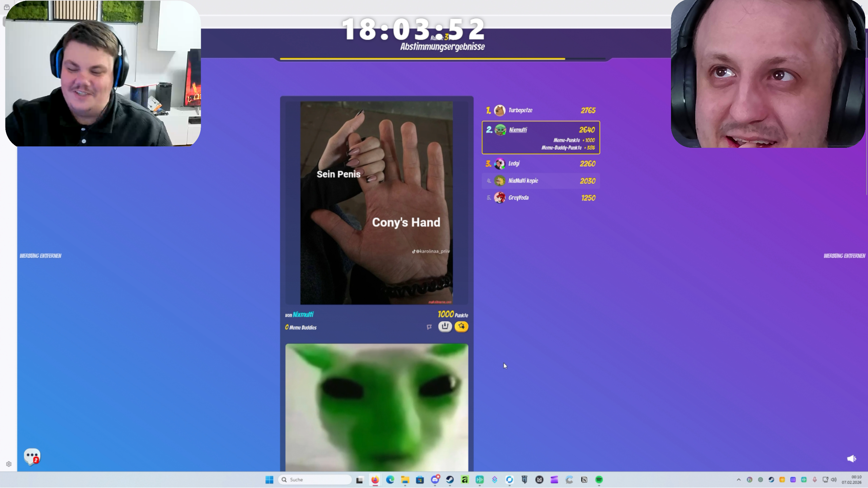Open settings gear at bottom left
The image size is (868, 488).
9,464
